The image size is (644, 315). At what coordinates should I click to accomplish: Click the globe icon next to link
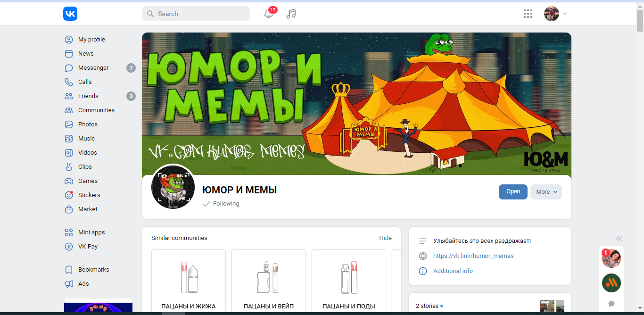point(423,256)
